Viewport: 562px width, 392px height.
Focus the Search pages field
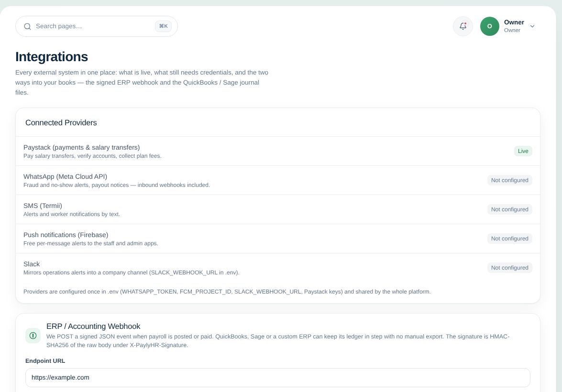point(97,26)
